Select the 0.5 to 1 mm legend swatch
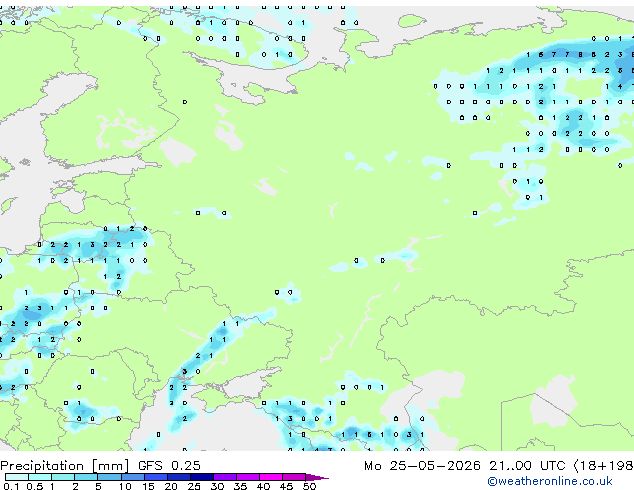 (x=40, y=477)
